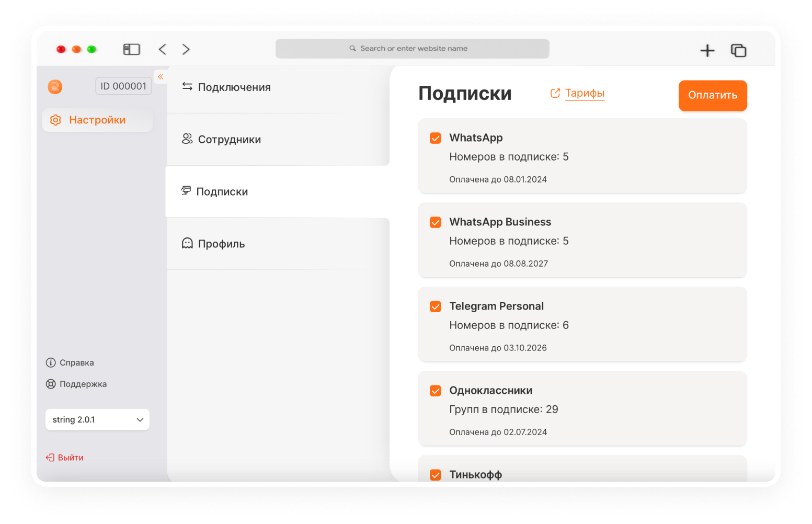Click the subscriptions icon beside Подписки

pyautogui.click(x=186, y=191)
